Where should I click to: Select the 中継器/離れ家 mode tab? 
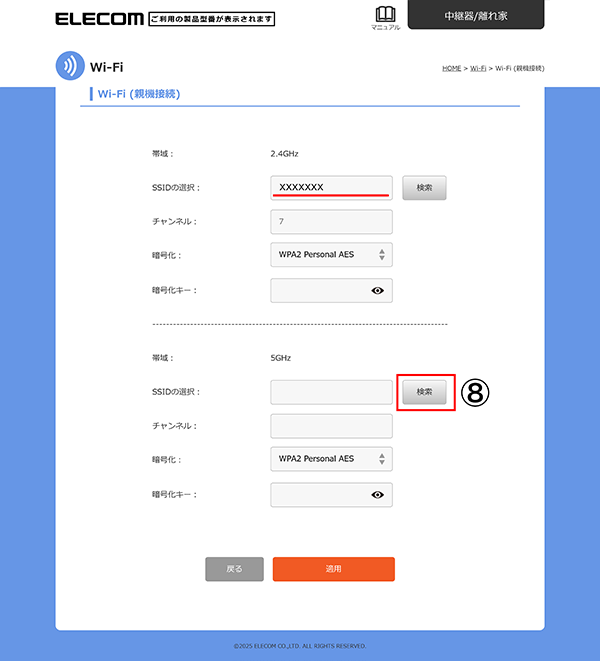[476, 16]
